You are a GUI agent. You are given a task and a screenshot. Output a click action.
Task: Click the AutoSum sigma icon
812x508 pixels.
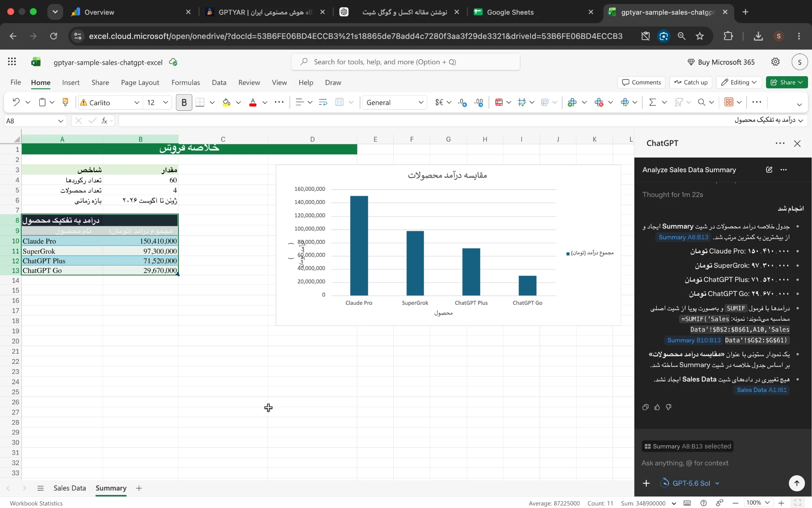[x=652, y=102]
